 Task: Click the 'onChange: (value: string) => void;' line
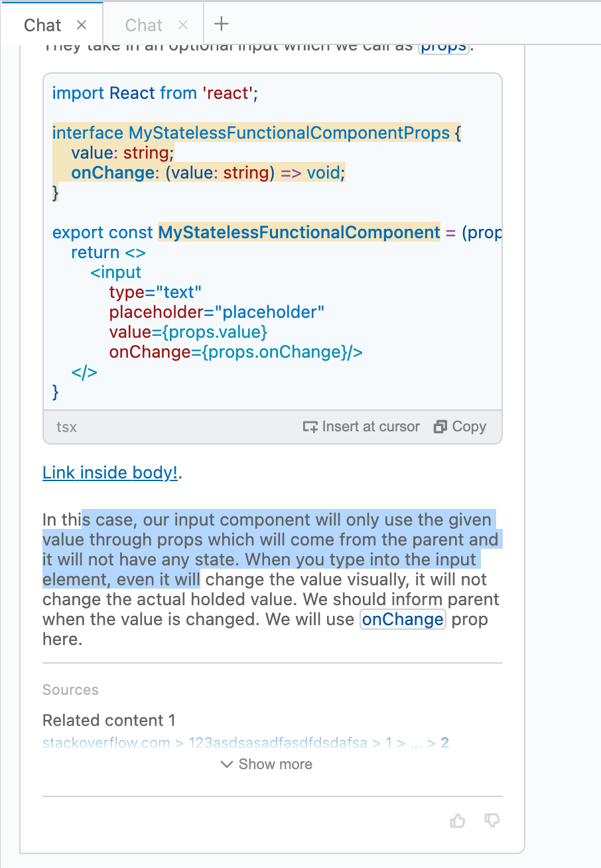click(208, 173)
